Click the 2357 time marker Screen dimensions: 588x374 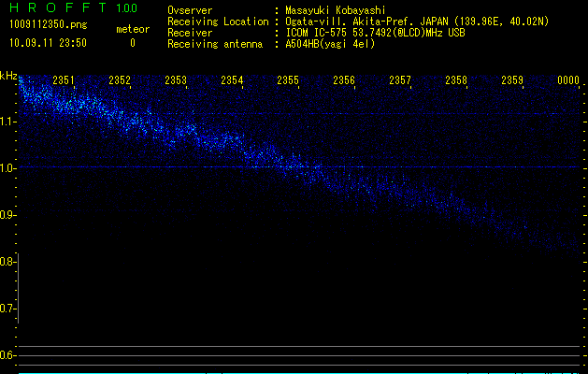point(400,79)
